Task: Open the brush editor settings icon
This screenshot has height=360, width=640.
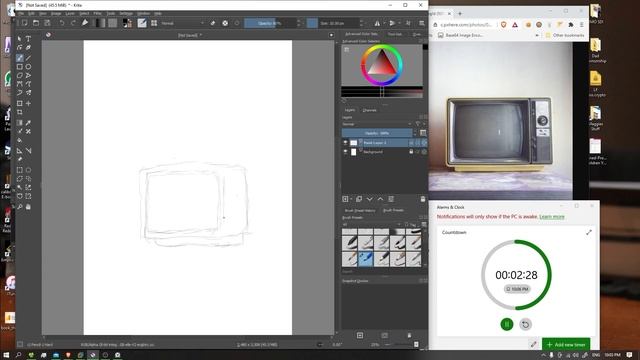Action: tap(142, 23)
